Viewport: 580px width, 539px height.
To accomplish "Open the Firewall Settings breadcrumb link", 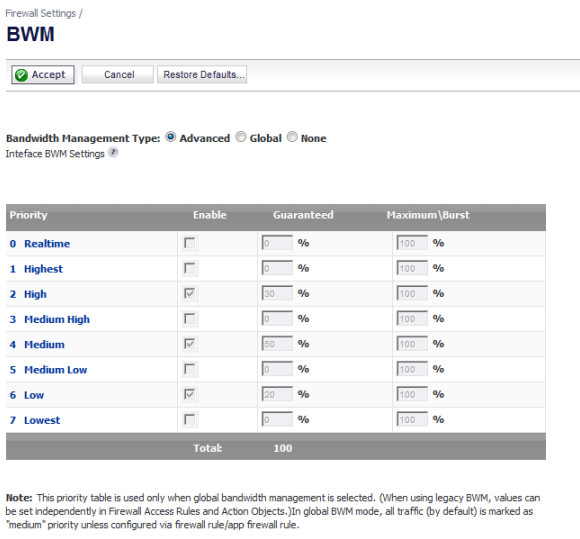I will tap(40, 13).
